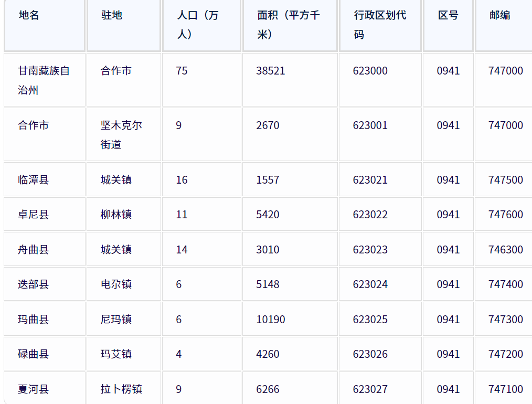Select area value 38521

(270, 70)
